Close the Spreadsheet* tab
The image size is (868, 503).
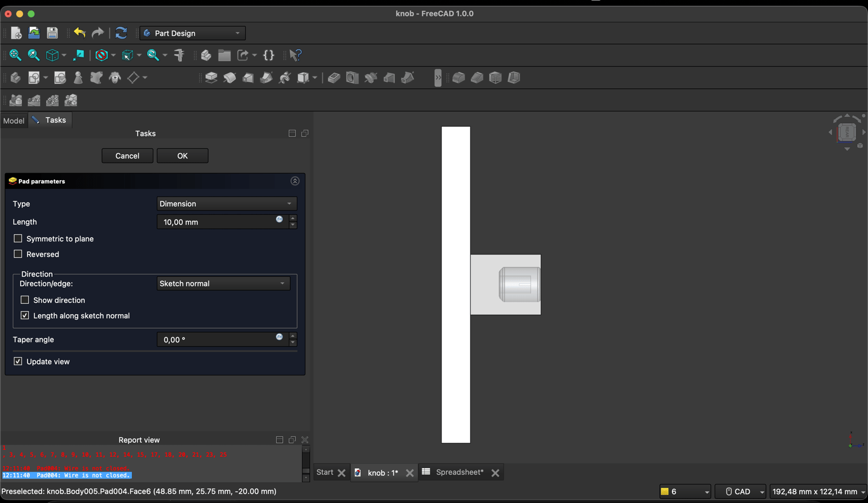tap(495, 473)
